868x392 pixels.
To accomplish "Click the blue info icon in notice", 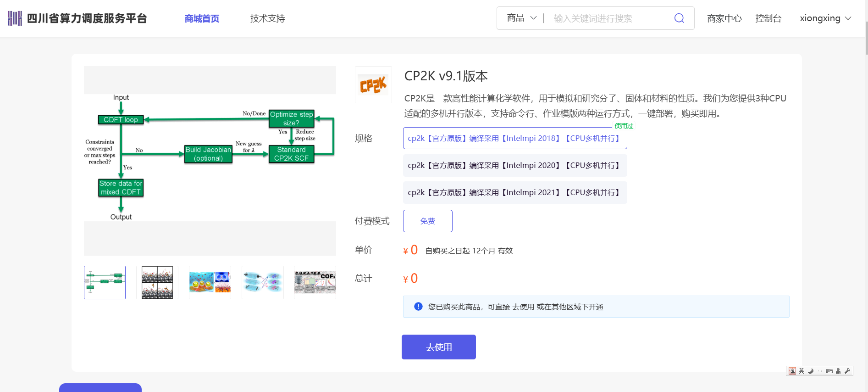I will click(x=418, y=307).
